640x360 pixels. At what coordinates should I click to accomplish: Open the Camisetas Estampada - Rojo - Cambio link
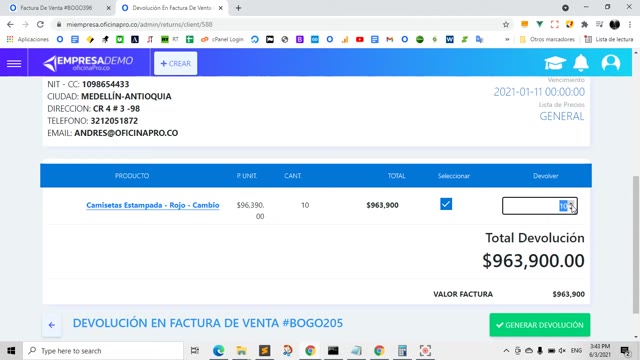pyautogui.click(x=153, y=205)
